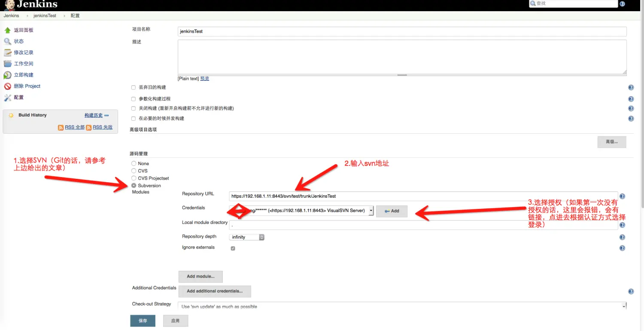Go to Jenkins breadcrumb
The height and width of the screenshot is (331, 644).
coord(12,15)
